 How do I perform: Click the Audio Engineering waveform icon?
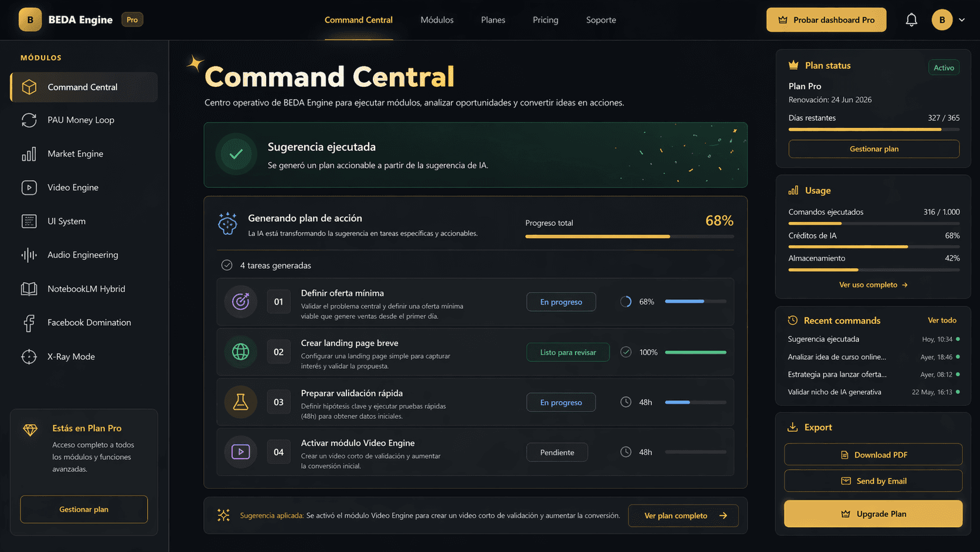tap(29, 255)
